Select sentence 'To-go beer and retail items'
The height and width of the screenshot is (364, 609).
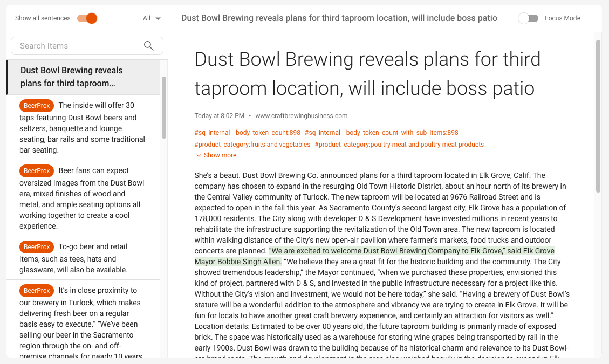point(83,258)
